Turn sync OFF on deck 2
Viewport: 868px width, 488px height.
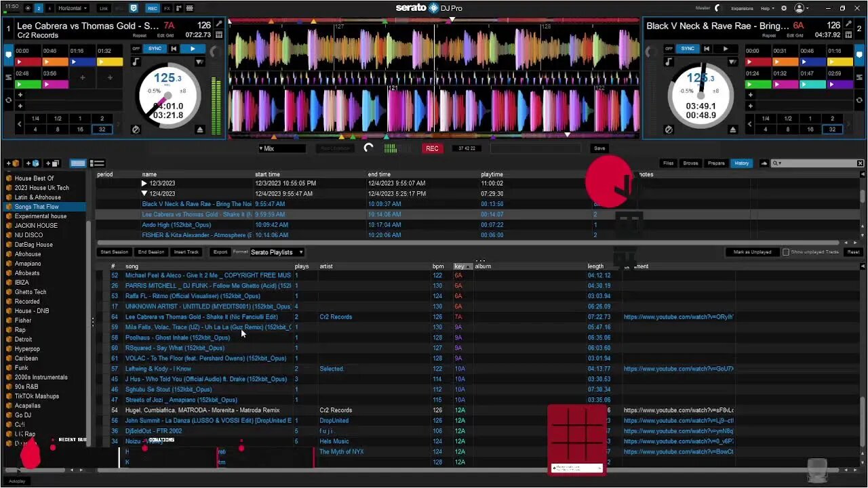tap(669, 49)
